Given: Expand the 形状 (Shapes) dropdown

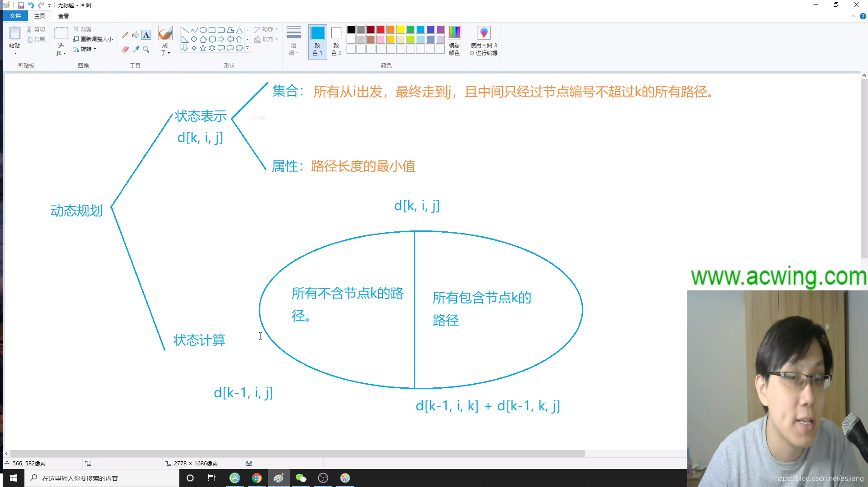Looking at the screenshot, I should [248, 48].
